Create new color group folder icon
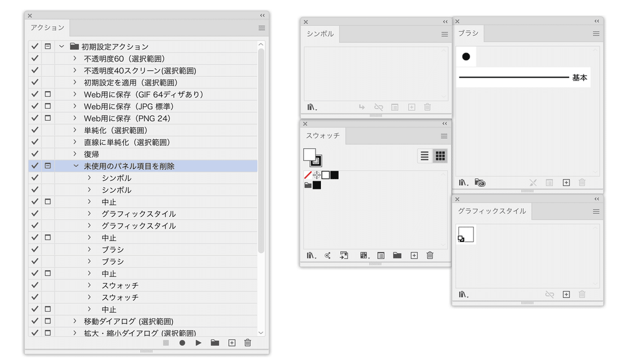Image resolution: width=644 pixels, height=362 pixels. tap(397, 255)
